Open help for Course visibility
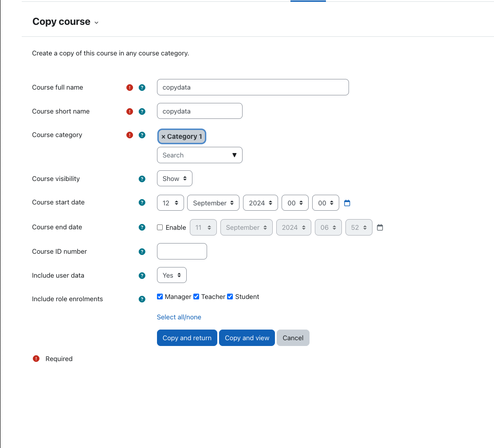 coord(142,179)
